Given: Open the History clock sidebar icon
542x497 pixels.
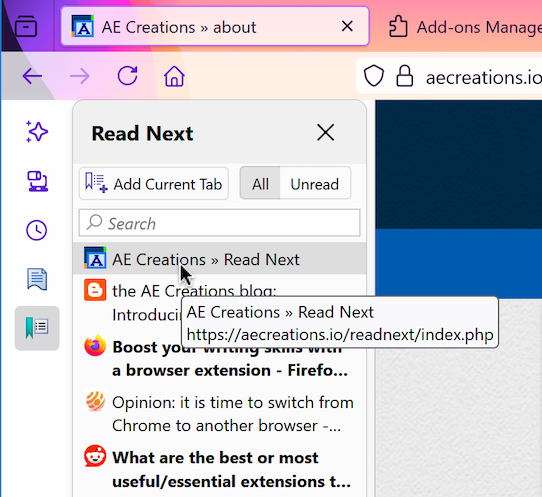Looking at the screenshot, I should click(37, 230).
